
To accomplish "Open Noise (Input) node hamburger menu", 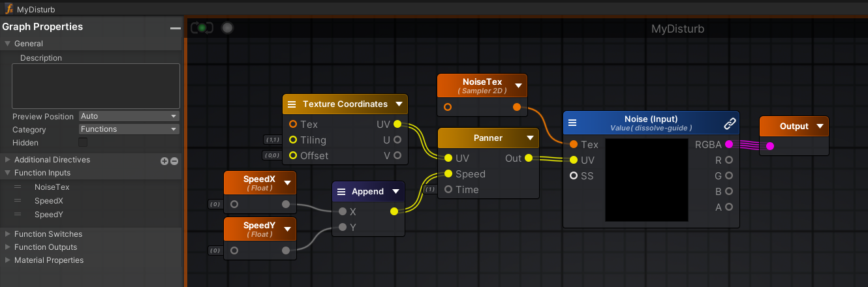I will coord(572,122).
